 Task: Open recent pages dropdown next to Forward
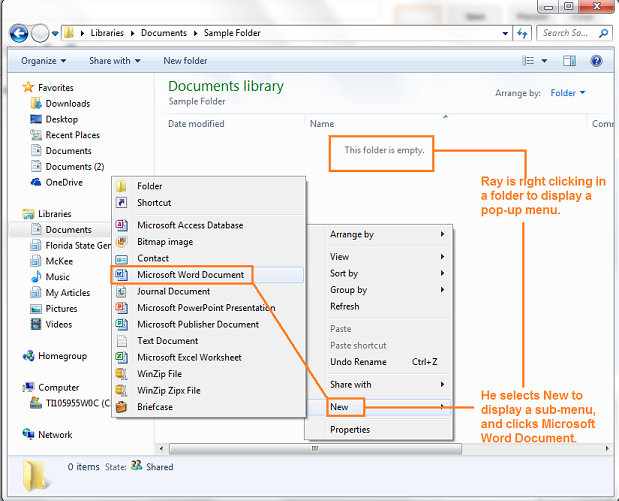[55, 34]
